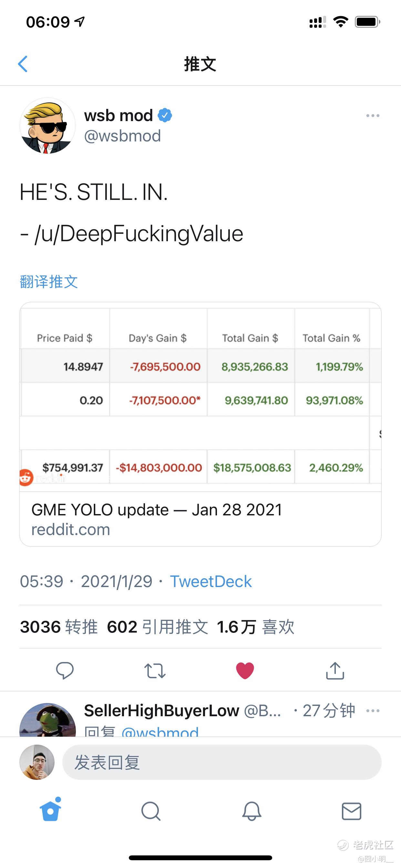
Task: Tap the share upload icon
Action: coord(335,670)
